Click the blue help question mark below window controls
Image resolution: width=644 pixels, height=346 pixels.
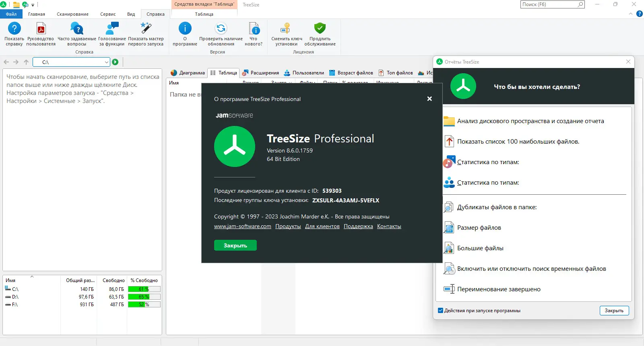coord(640,14)
